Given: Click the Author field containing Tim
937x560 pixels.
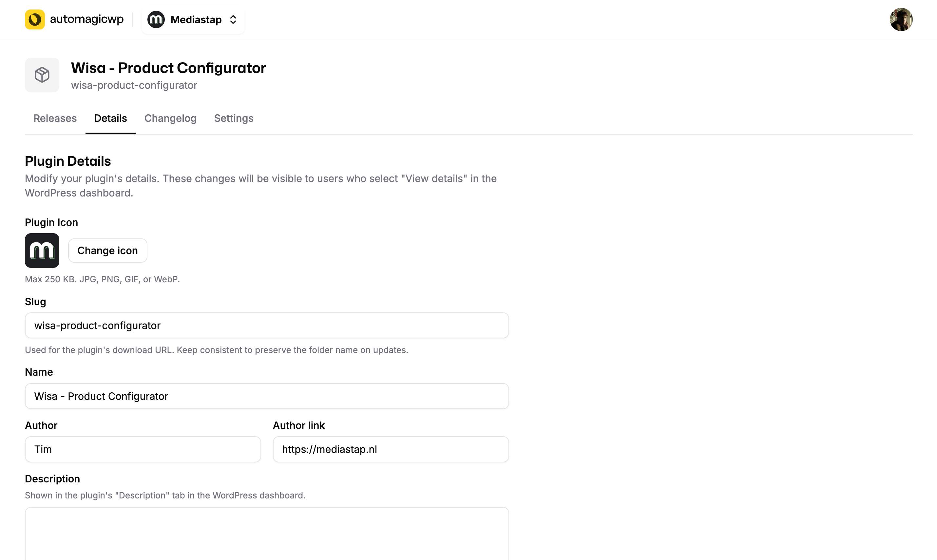Looking at the screenshot, I should [x=143, y=449].
